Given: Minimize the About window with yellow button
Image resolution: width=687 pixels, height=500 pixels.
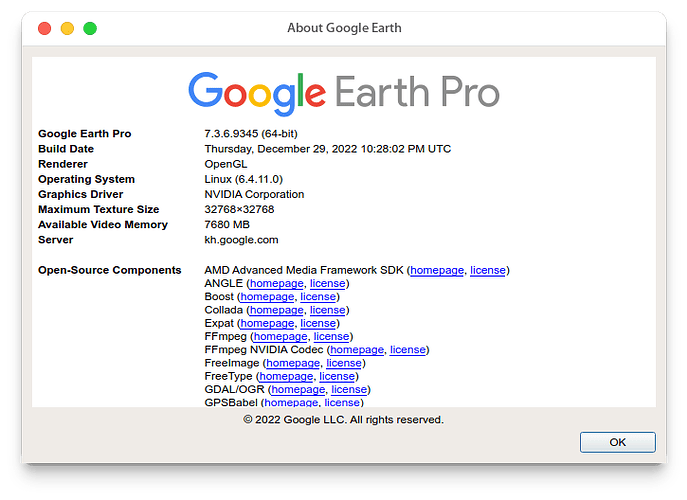Looking at the screenshot, I should [67, 28].
